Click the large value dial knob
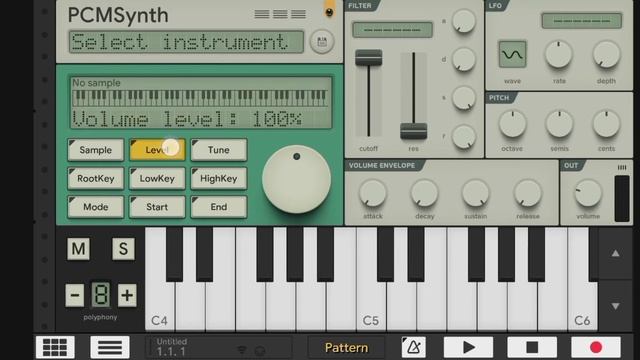Image resolution: width=640 pixels, height=360 pixels. tap(296, 179)
